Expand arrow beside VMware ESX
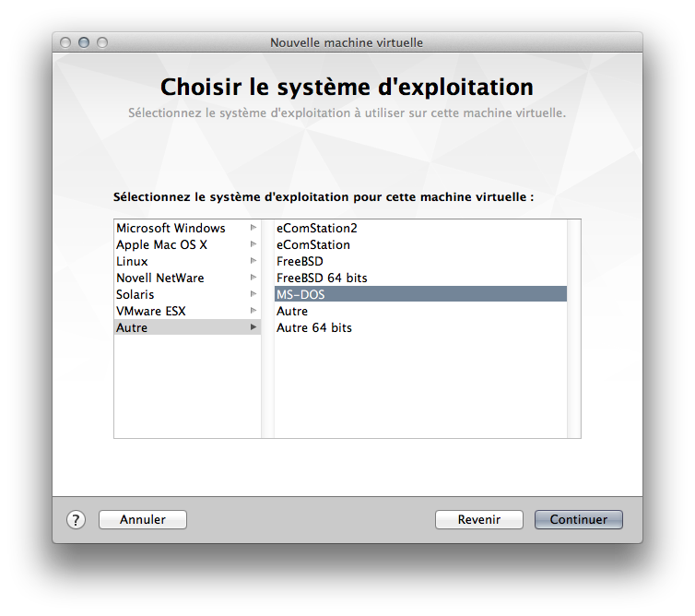 253,311
